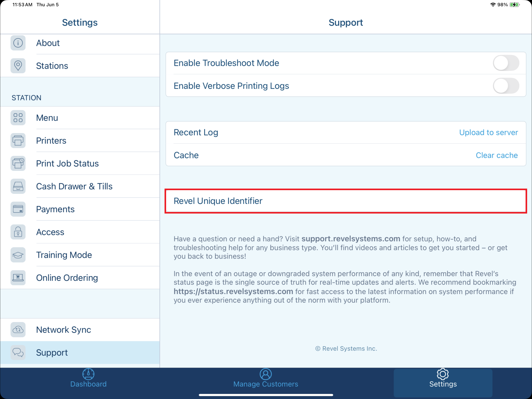Click the Support page title
This screenshot has width=532, height=399.
point(346,23)
